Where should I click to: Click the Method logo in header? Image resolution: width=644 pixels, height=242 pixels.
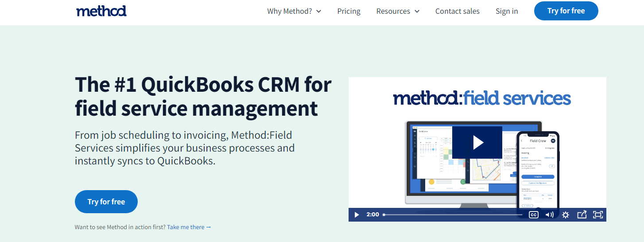(101, 11)
